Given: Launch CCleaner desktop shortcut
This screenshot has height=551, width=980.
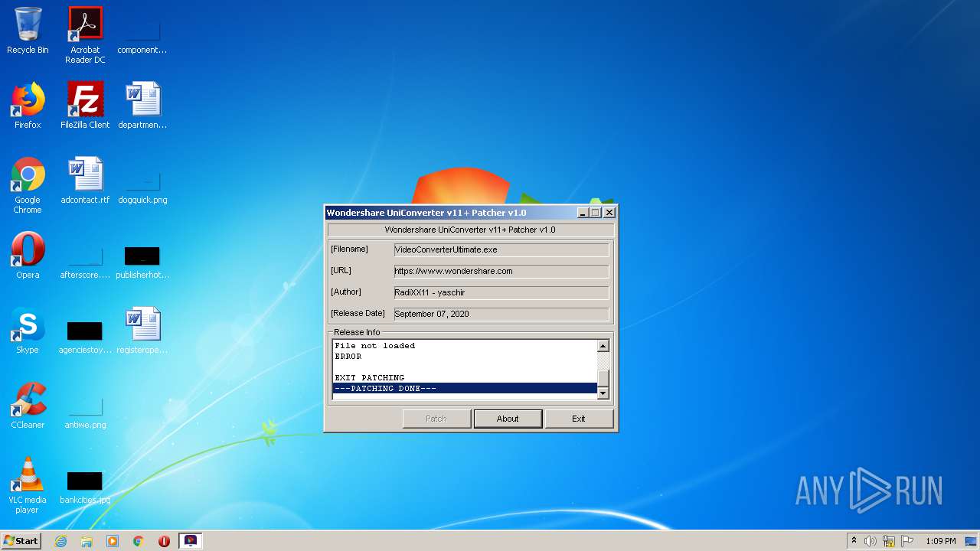Looking at the screenshot, I should (x=28, y=406).
